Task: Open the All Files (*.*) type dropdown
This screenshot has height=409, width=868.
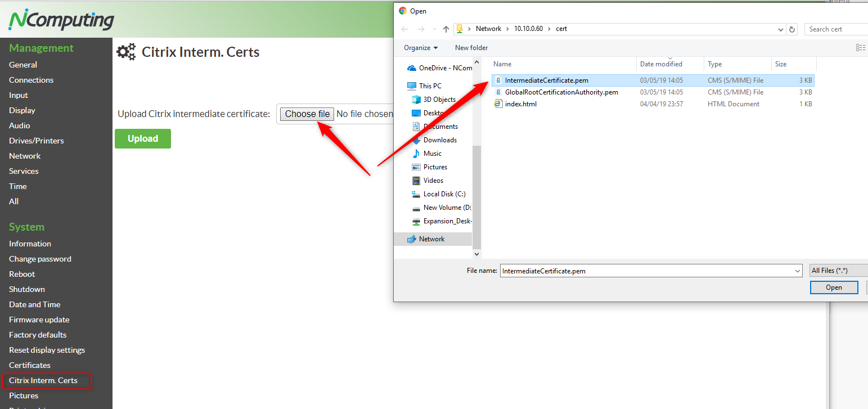Action: pyautogui.click(x=838, y=271)
